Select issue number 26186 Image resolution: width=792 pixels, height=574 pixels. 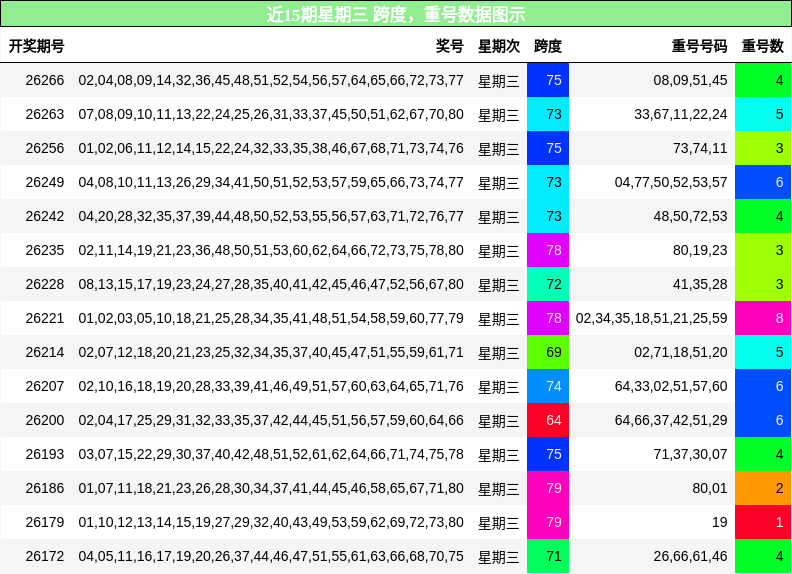coord(45,488)
